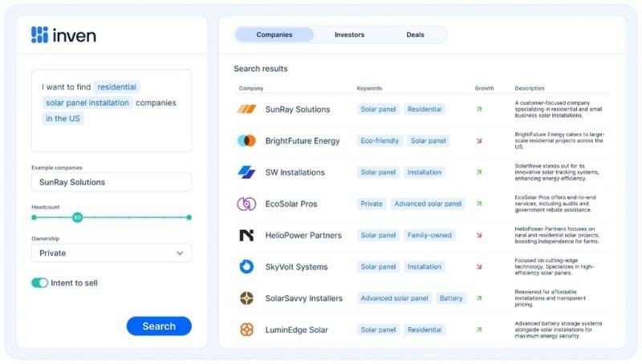
Task: Click SkyVolt Systems blue circle logo
Action: tap(246, 267)
